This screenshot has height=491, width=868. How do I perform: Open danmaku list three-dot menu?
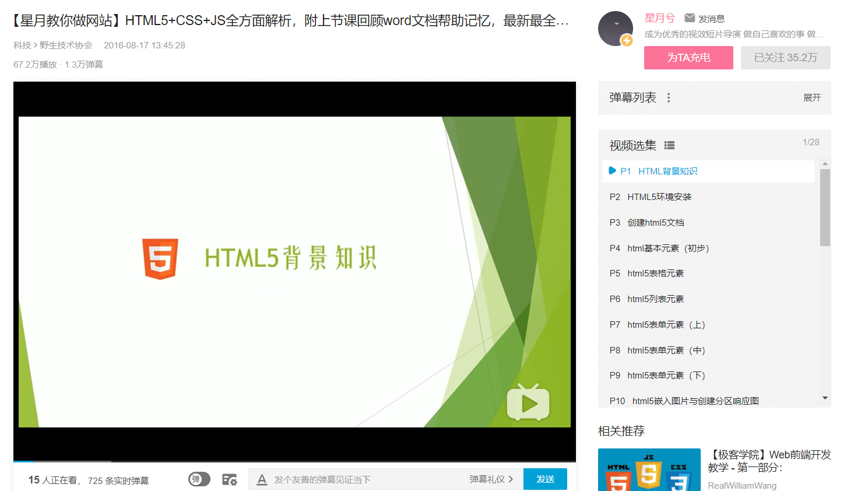coord(669,98)
